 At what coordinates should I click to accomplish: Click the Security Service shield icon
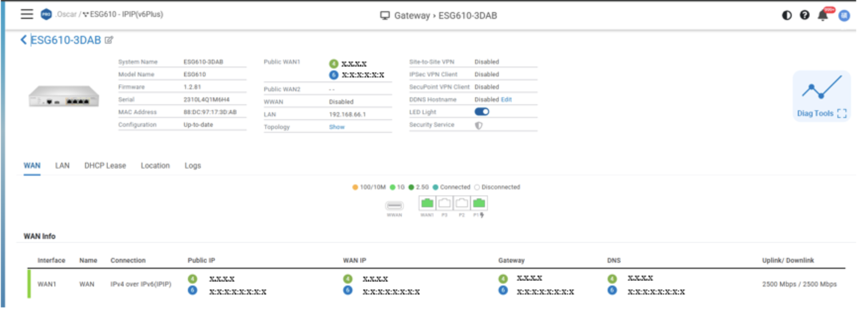pos(479,125)
